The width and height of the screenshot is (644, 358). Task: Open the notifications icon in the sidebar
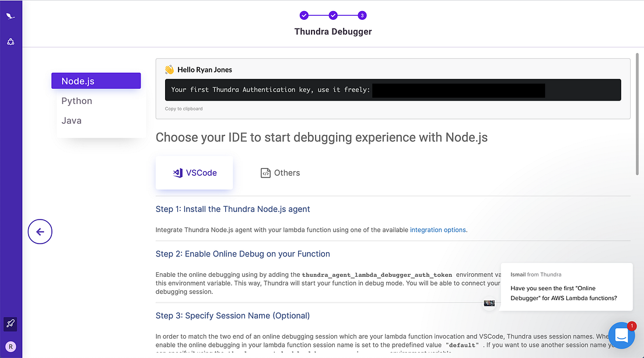[x=10, y=41]
